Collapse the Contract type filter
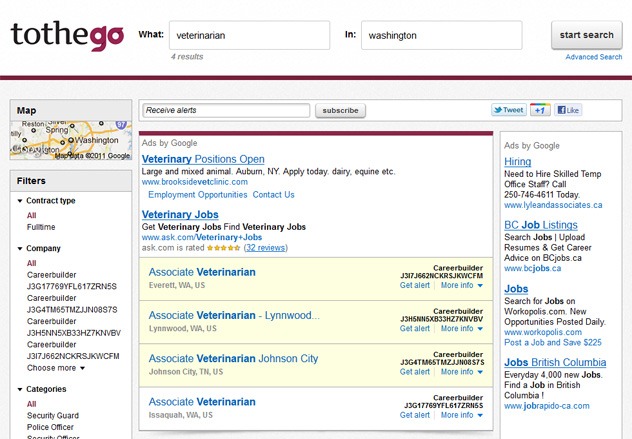632x439 pixels. click(46, 200)
